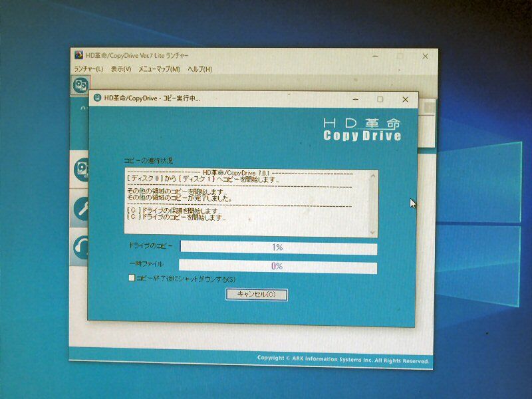Click the CopyDrive copy dialog title icon
Viewport: 532px width, 399px height.
97,98
